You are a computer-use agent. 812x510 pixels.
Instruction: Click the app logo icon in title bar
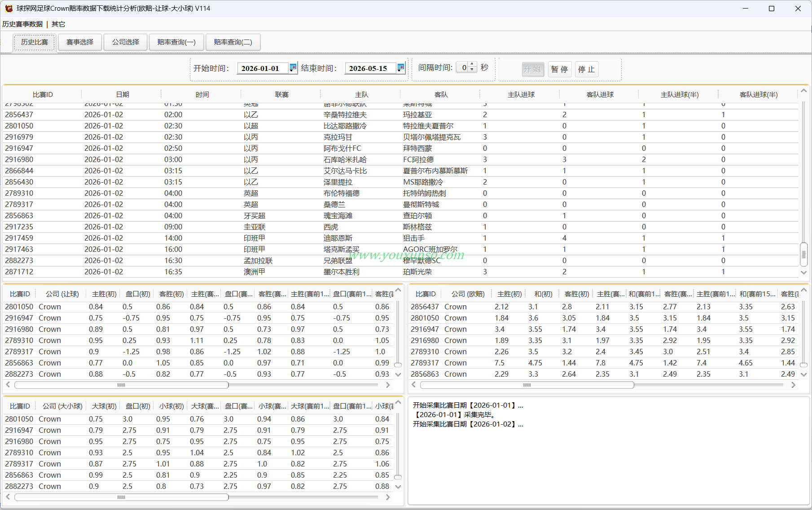9,9
